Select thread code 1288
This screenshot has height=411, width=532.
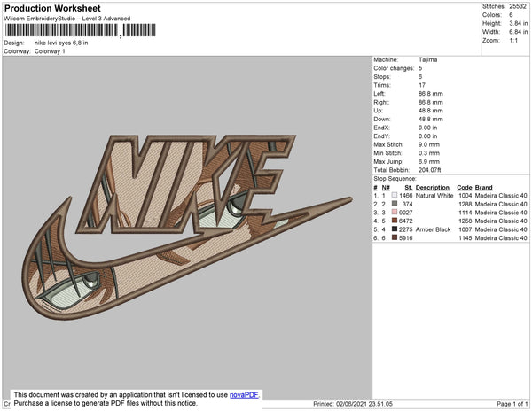click(465, 204)
